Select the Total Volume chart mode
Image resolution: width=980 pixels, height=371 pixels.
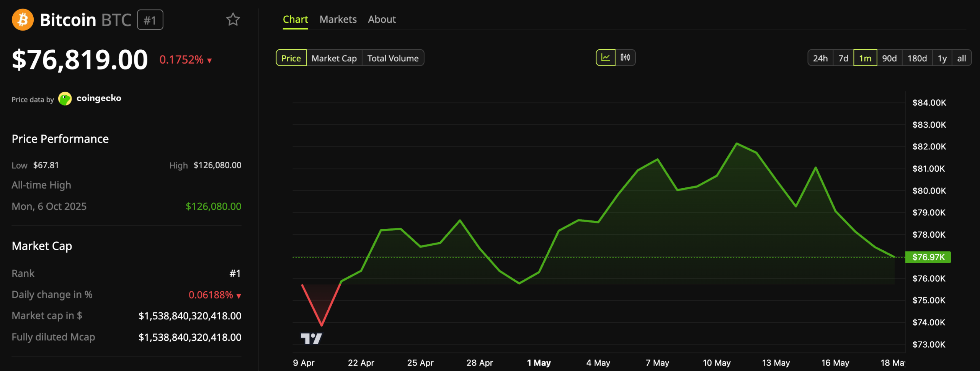pos(393,58)
